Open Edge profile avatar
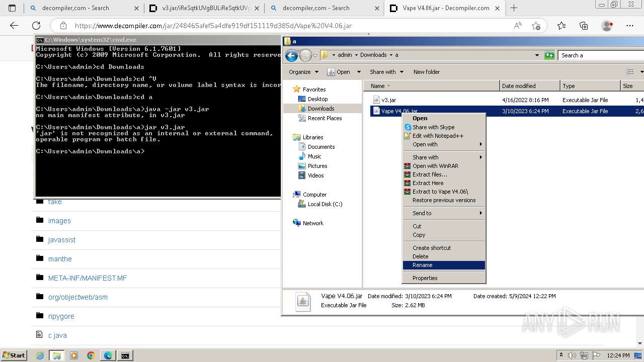Viewport: 644px width, 362px height. pos(607,26)
